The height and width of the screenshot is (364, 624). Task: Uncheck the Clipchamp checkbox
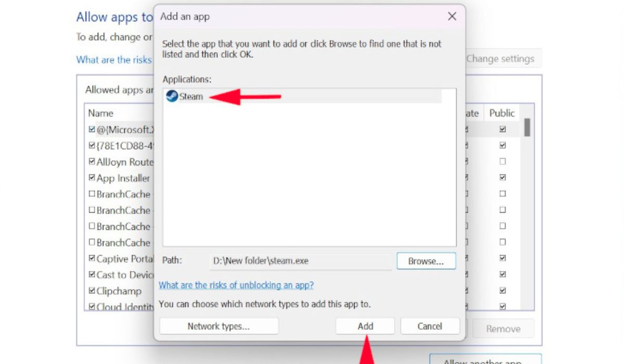92,291
